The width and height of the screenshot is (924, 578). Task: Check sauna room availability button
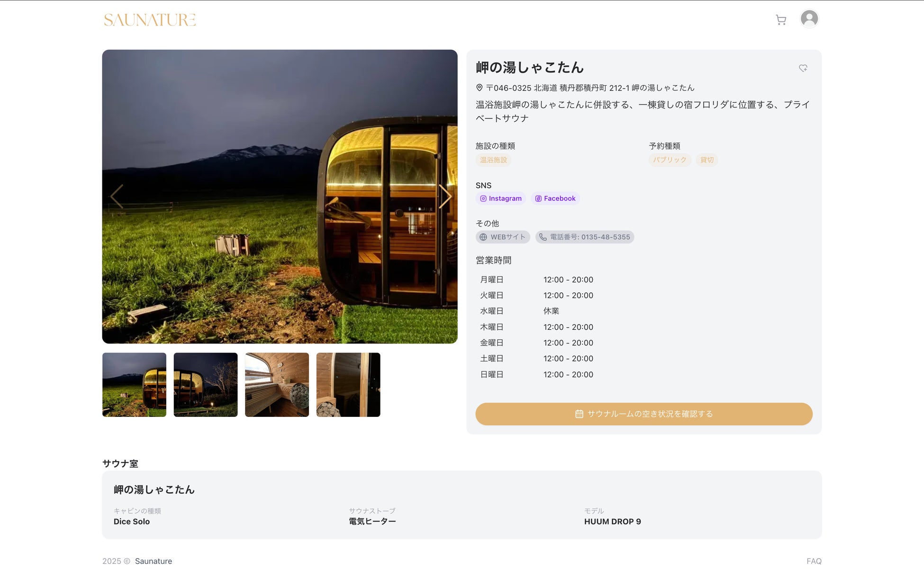point(643,414)
